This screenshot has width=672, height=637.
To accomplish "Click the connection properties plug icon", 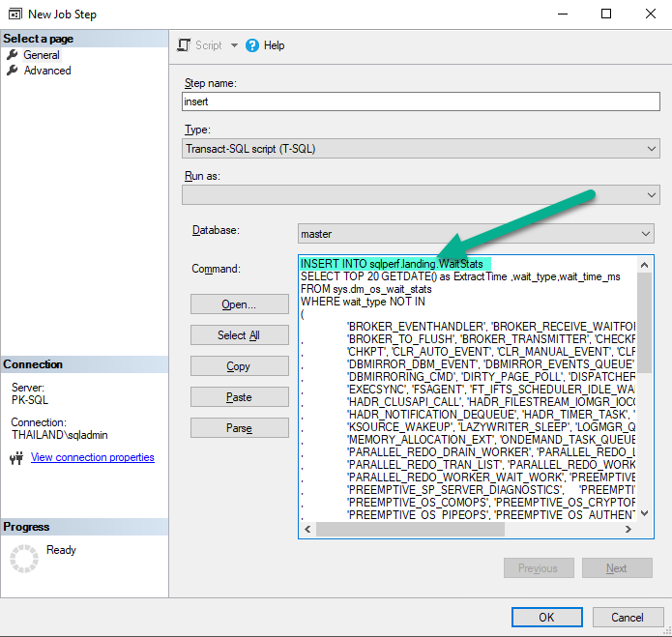I will pyautogui.click(x=16, y=458).
